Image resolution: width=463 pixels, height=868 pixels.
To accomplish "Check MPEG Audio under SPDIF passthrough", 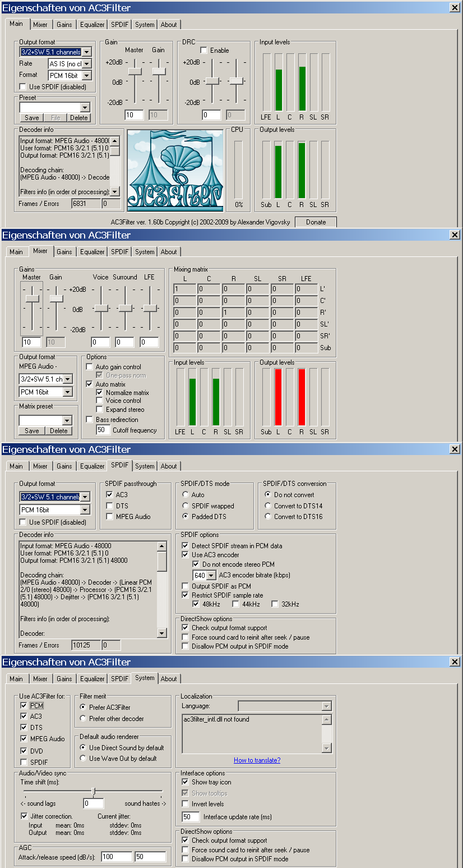I will [x=109, y=517].
